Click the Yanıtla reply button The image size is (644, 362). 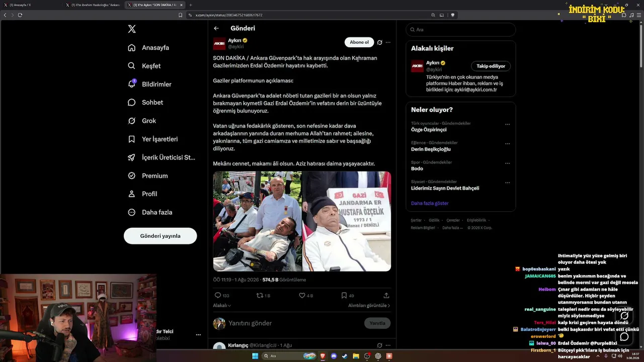click(377, 323)
